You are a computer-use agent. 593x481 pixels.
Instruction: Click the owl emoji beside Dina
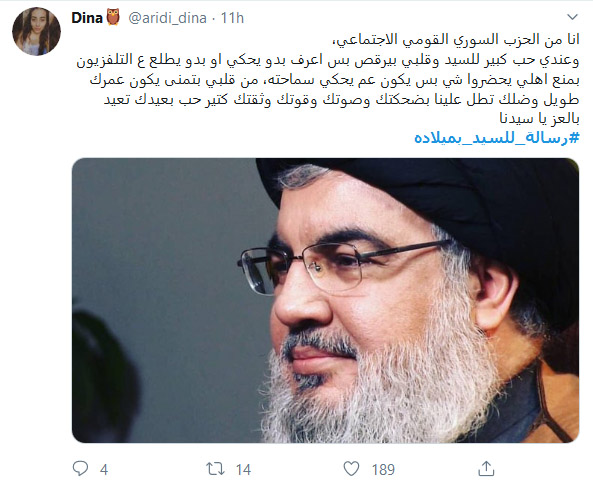[x=113, y=17]
